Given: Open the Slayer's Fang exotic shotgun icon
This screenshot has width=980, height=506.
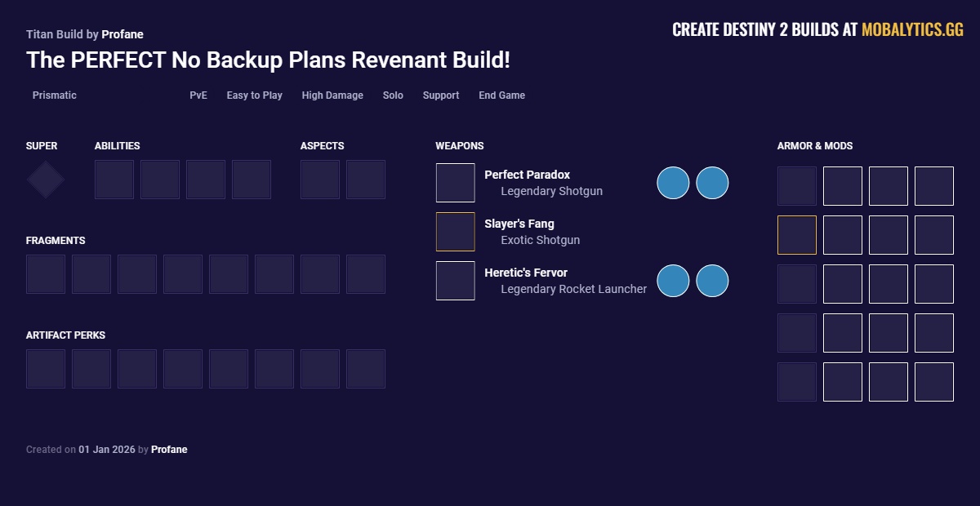Looking at the screenshot, I should [x=455, y=231].
